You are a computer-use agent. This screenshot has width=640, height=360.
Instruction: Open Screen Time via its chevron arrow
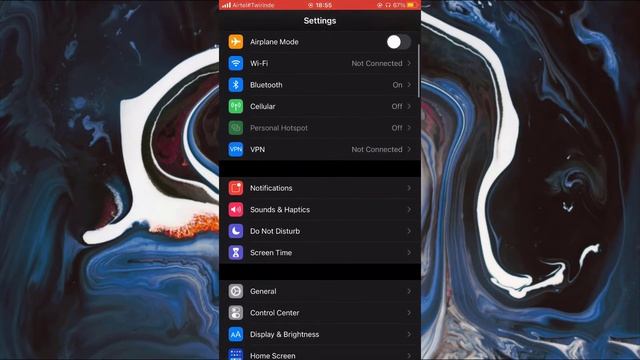[x=409, y=253]
